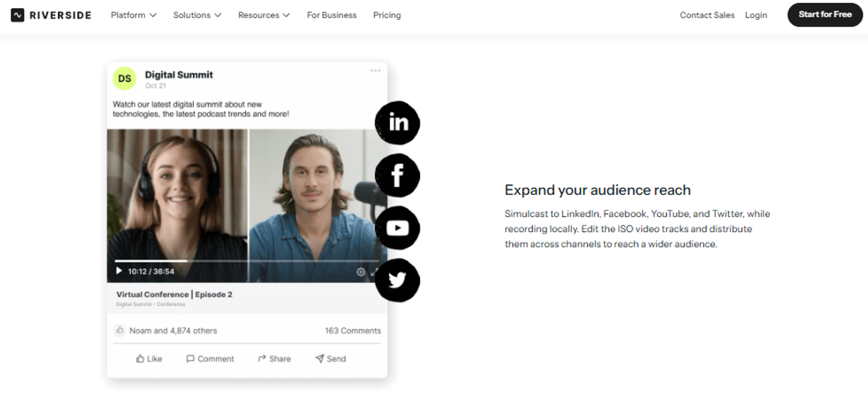Click Send on the post
868x415 pixels.
point(330,358)
